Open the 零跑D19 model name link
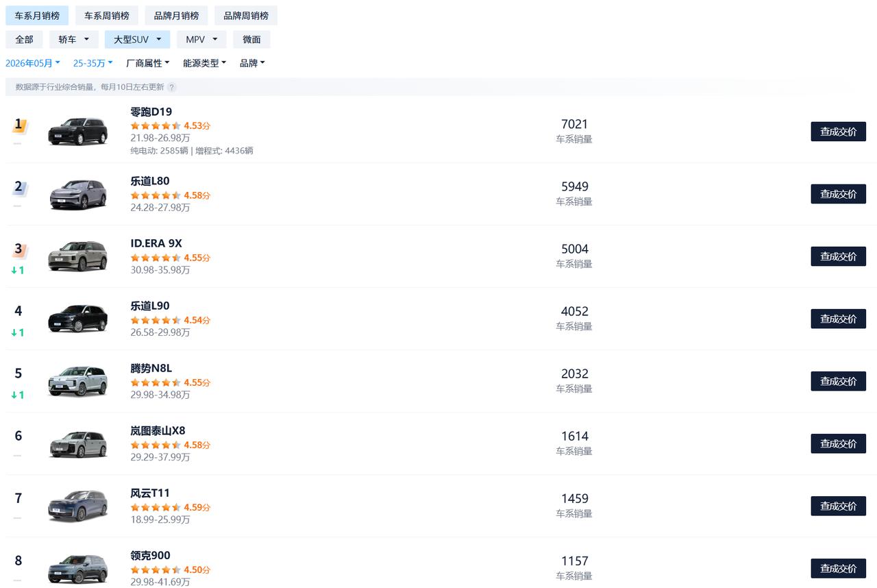The width and height of the screenshot is (877, 588). tap(151, 112)
